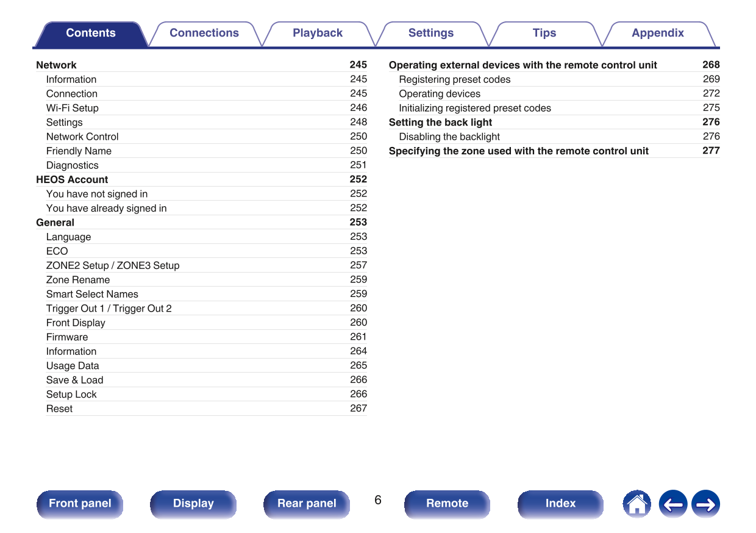
Task: Open the Tips tab
Action: click(x=544, y=34)
